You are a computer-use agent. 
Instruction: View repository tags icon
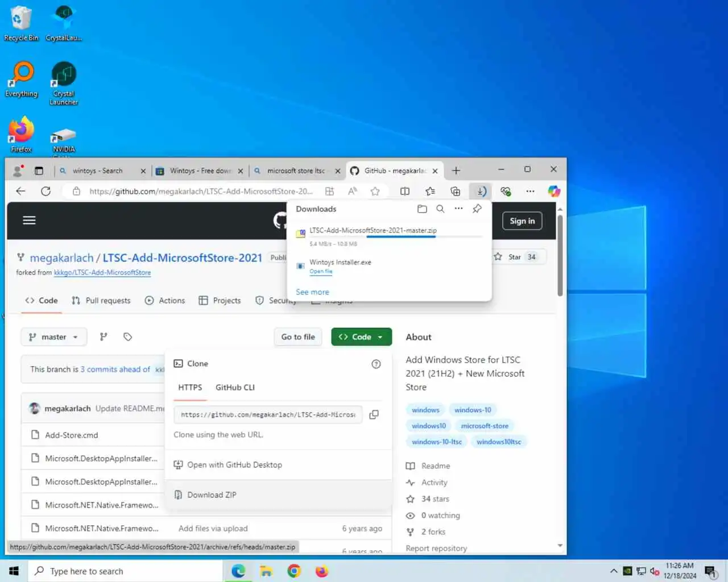click(x=128, y=337)
